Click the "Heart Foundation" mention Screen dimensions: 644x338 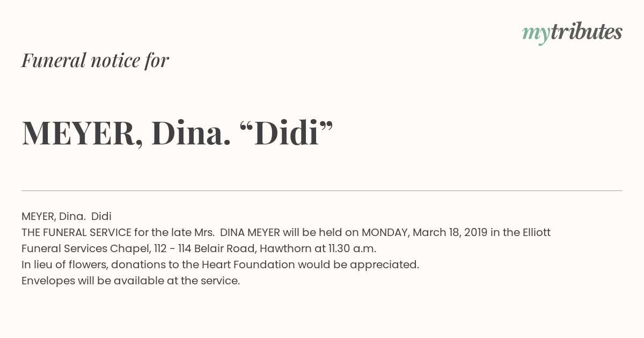(x=248, y=264)
